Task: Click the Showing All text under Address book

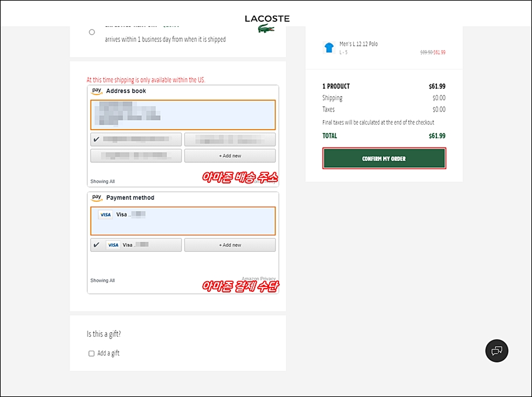Action: pyautogui.click(x=103, y=181)
